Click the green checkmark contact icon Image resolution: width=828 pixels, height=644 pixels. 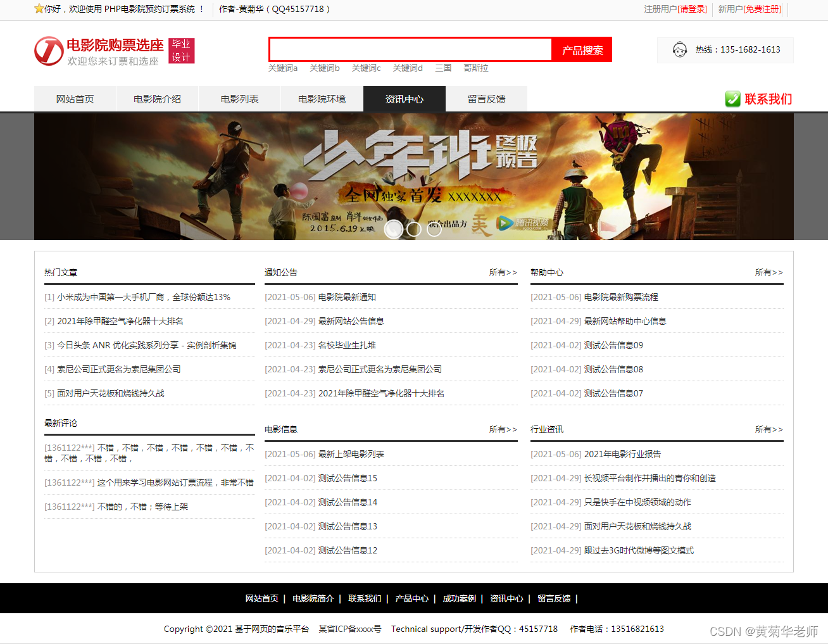(732, 99)
